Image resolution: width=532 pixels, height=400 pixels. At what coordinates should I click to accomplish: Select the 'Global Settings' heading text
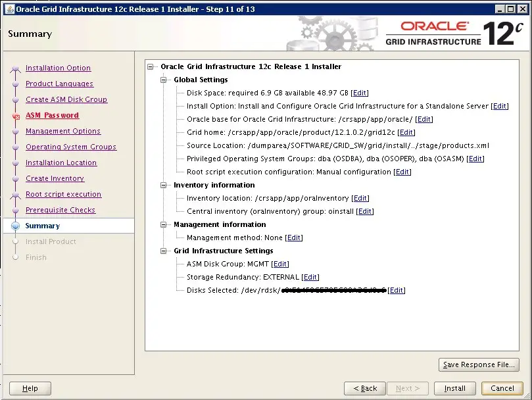tap(201, 80)
